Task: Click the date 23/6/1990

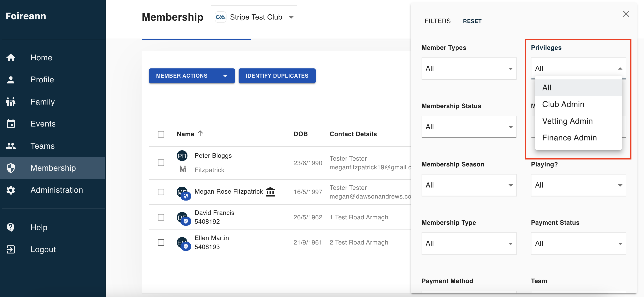Action: [x=308, y=163]
